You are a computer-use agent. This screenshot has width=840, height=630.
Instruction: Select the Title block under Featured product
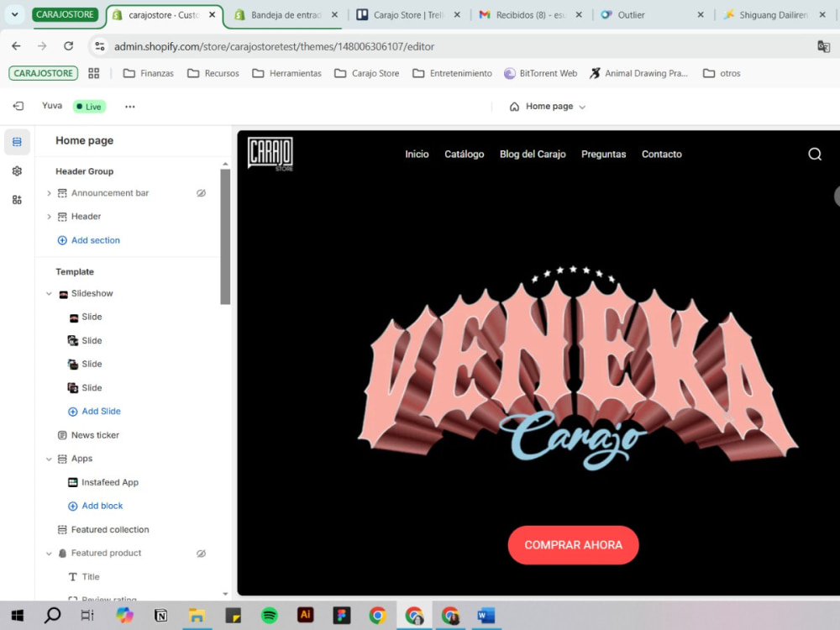(91, 577)
